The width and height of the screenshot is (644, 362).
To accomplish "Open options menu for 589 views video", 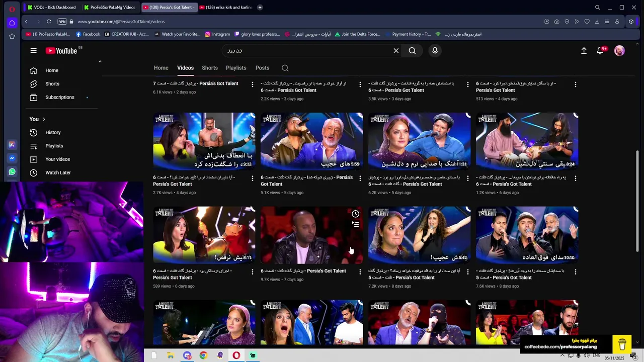I will pyautogui.click(x=253, y=271).
